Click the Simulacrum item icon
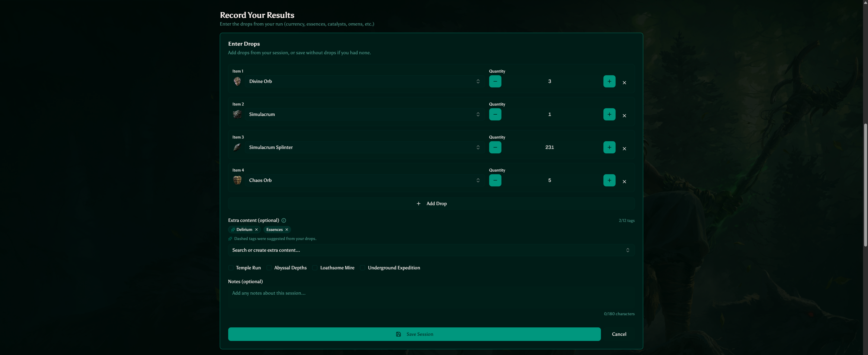 coord(237,114)
